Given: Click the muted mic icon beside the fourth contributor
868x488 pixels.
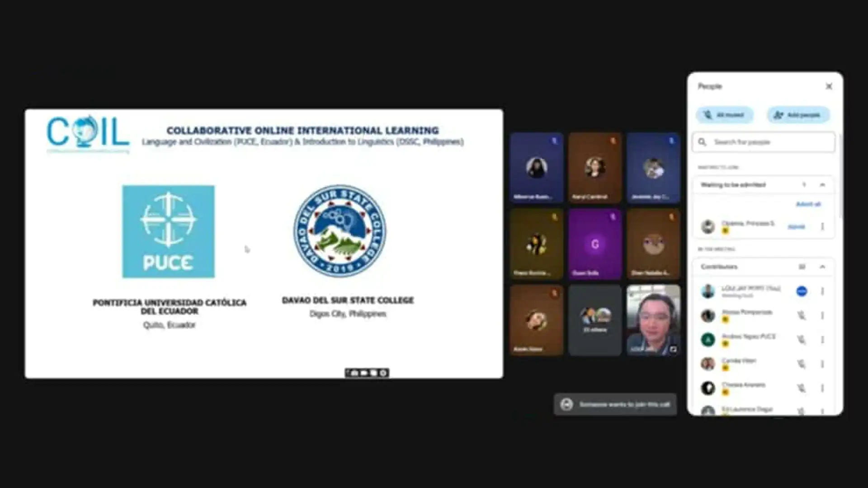Looking at the screenshot, I should pyautogui.click(x=802, y=364).
